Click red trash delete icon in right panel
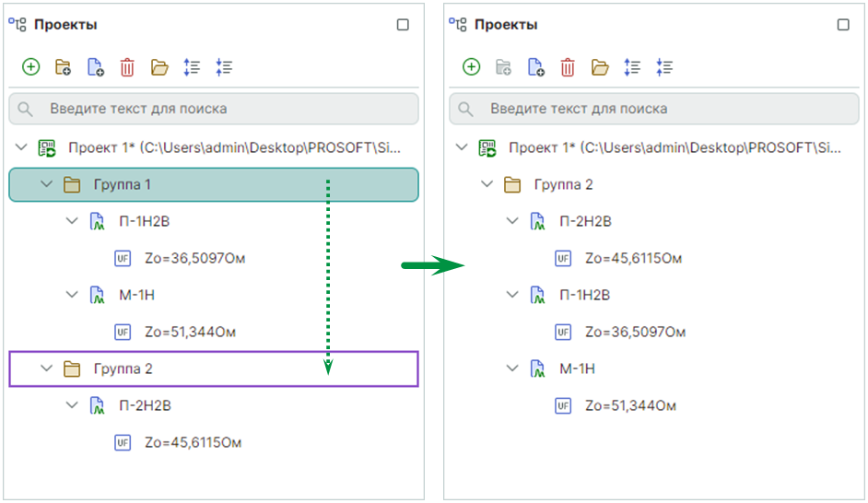 click(x=568, y=66)
